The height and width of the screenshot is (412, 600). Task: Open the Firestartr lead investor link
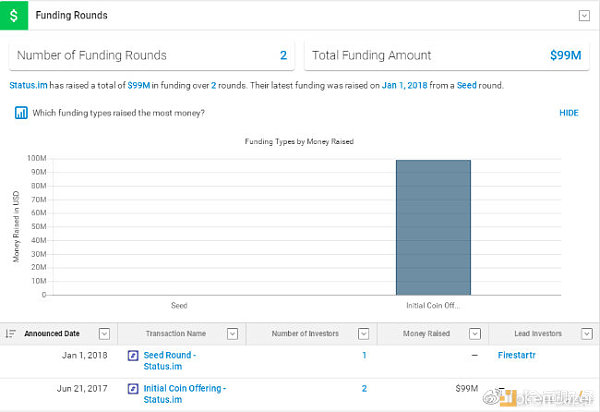(x=517, y=355)
